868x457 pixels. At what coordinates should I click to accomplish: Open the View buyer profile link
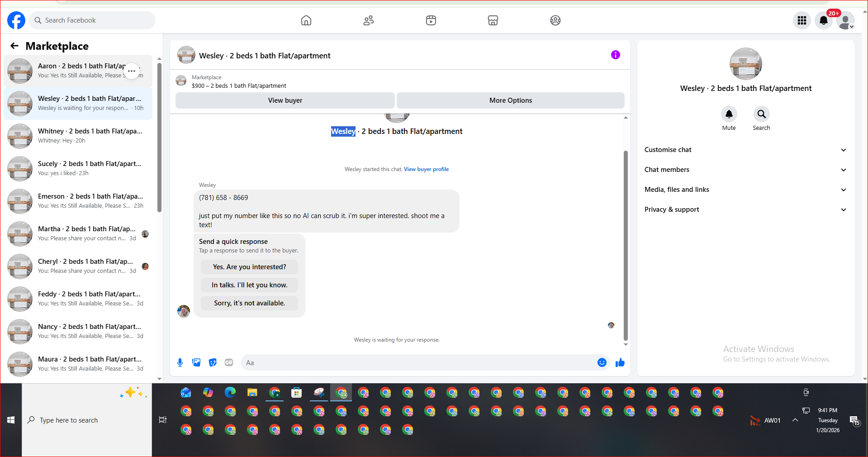click(426, 169)
